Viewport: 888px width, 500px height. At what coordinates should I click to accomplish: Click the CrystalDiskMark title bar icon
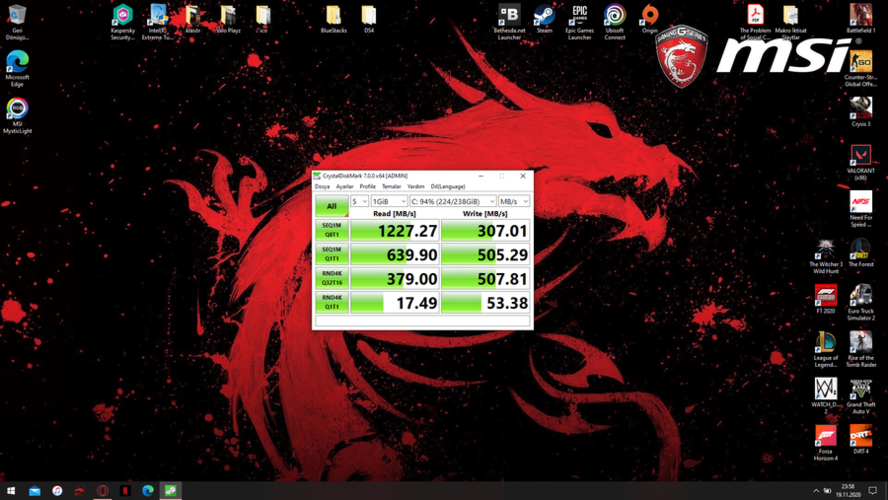(x=317, y=176)
